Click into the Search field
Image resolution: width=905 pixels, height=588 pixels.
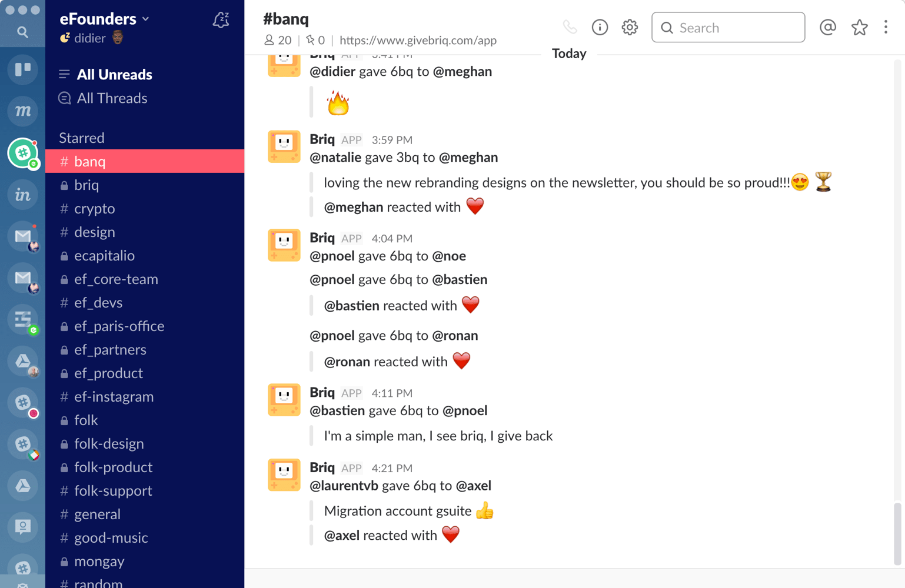pyautogui.click(x=728, y=28)
